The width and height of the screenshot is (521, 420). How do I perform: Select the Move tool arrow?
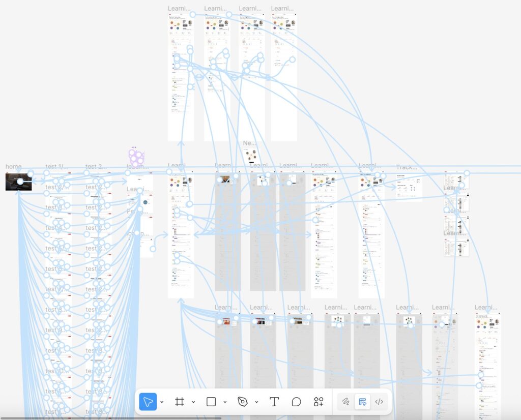tap(148, 402)
